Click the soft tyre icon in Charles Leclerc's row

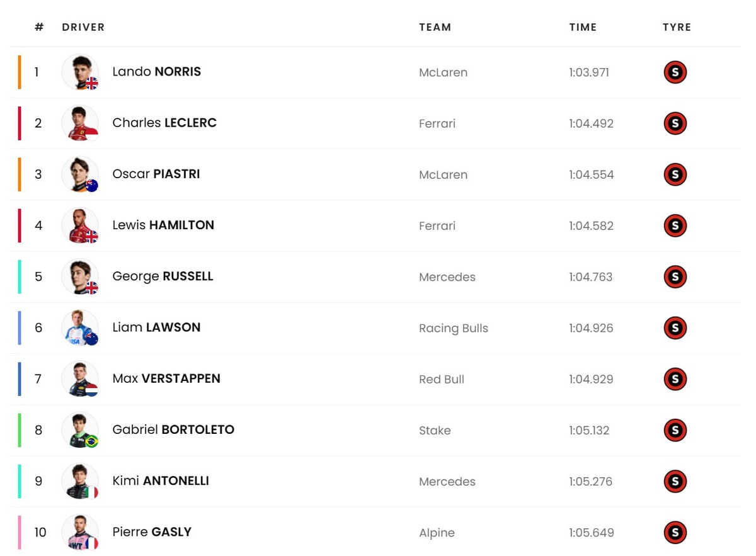(x=675, y=123)
